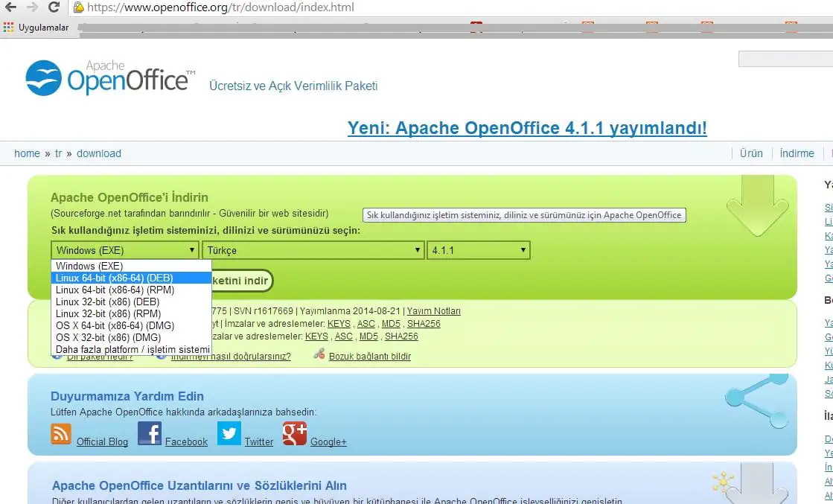Open the Uygulamalar apps grid icon
The width and height of the screenshot is (833, 504).
point(8,28)
